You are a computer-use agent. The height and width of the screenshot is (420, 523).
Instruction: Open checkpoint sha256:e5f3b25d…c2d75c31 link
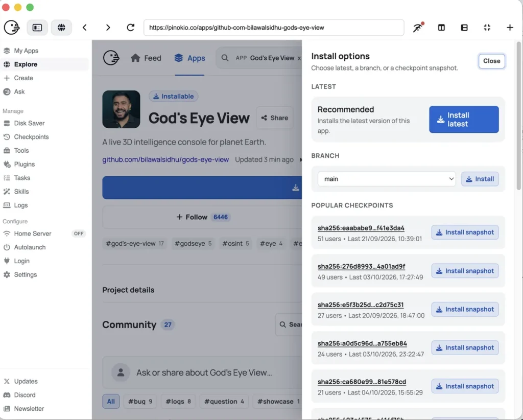361,305
